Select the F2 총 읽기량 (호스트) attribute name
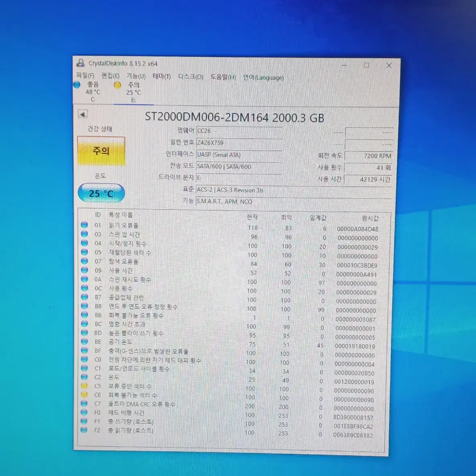Image resolution: width=476 pixels, height=476 pixels. (131, 431)
